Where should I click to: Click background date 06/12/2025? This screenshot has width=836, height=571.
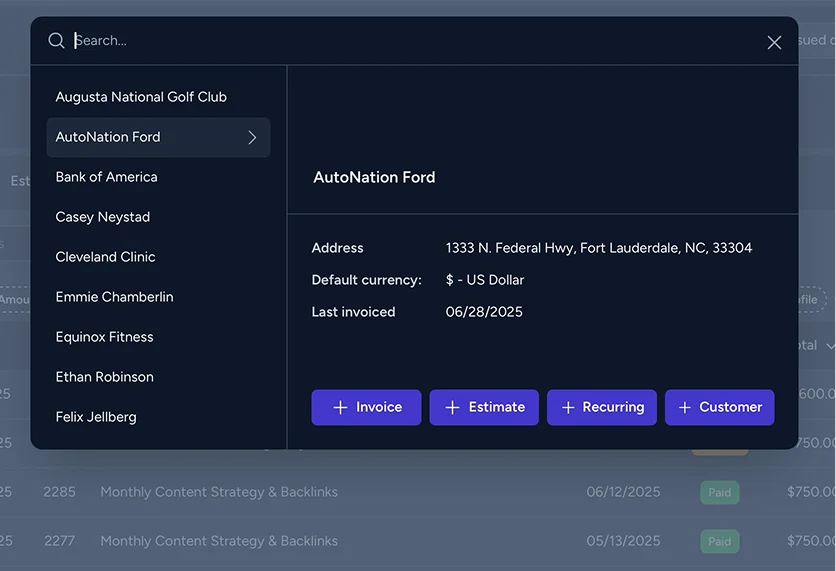point(623,492)
